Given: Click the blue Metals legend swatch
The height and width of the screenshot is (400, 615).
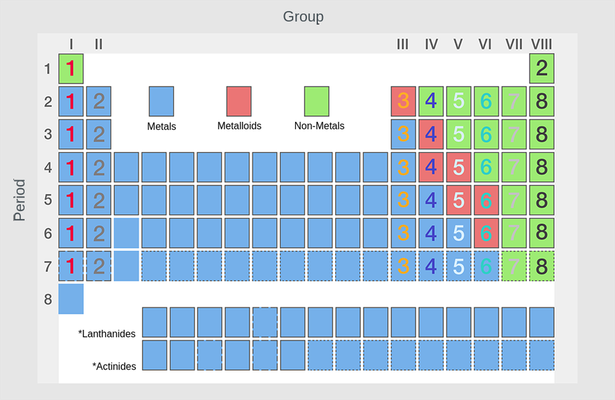Looking at the screenshot, I should click(x=161, y=102).
